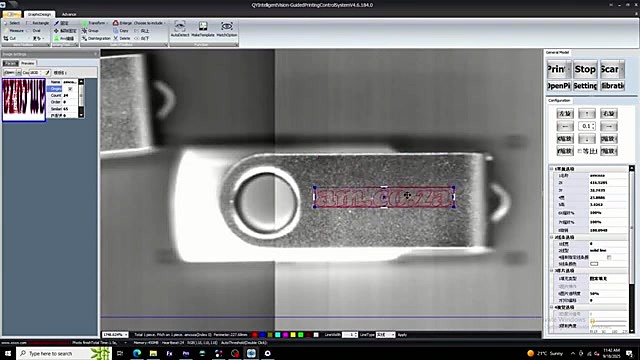The width and height of the screenshot is (640, 360).
Task: Open the MakeTemplate function
Action: (x=203, y=29)
